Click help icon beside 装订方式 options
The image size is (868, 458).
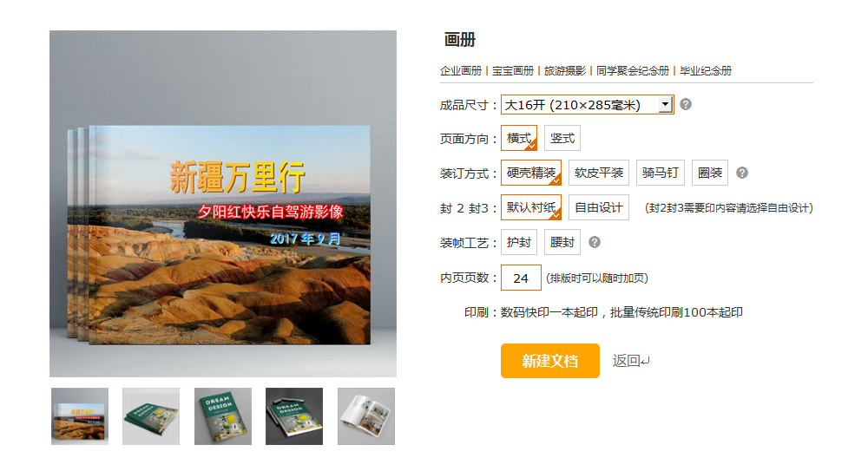tap(742, 173)
